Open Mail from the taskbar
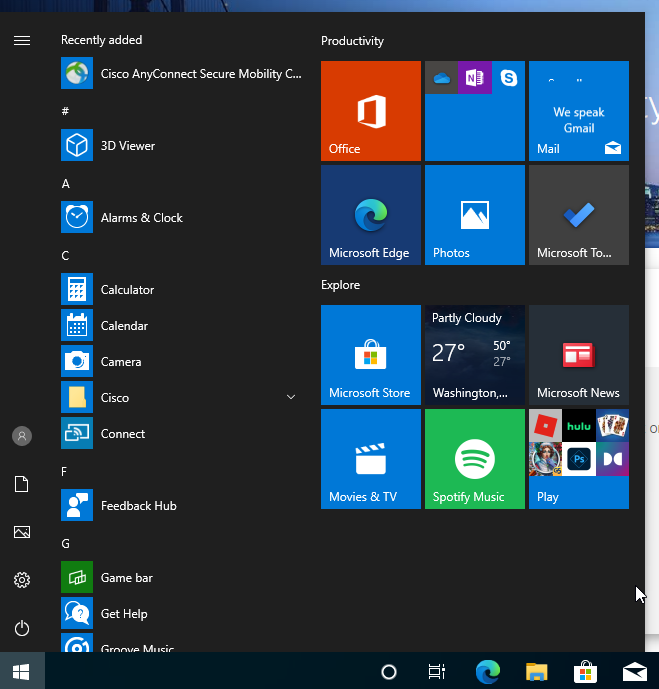Screen dimensions: 659x689 coord(635,672)
